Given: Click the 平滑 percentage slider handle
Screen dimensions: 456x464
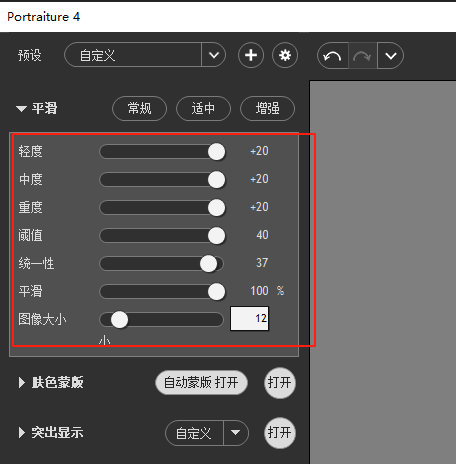Looking at the screenshot, I should coord(216,292).
